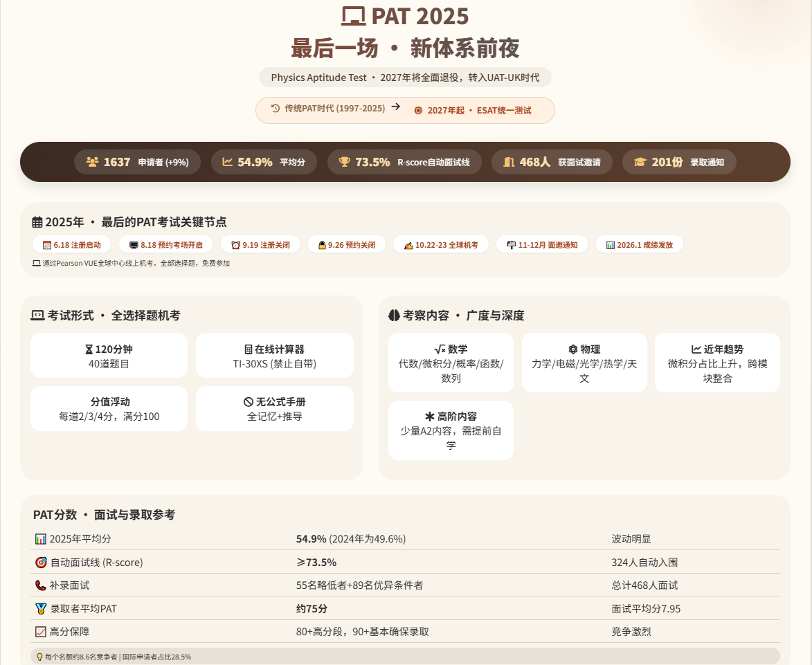Open the 数学 content card
The image size is (812, 665).
[451, 363]
